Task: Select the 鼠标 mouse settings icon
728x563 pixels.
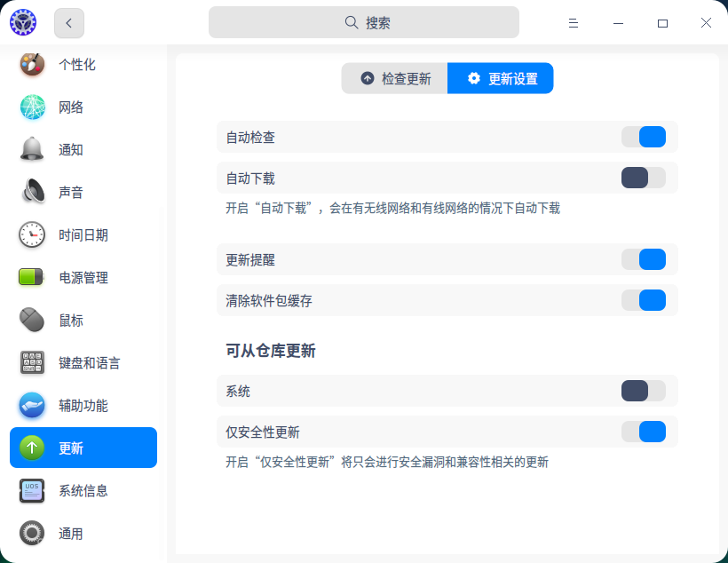Action: point(32,320)
